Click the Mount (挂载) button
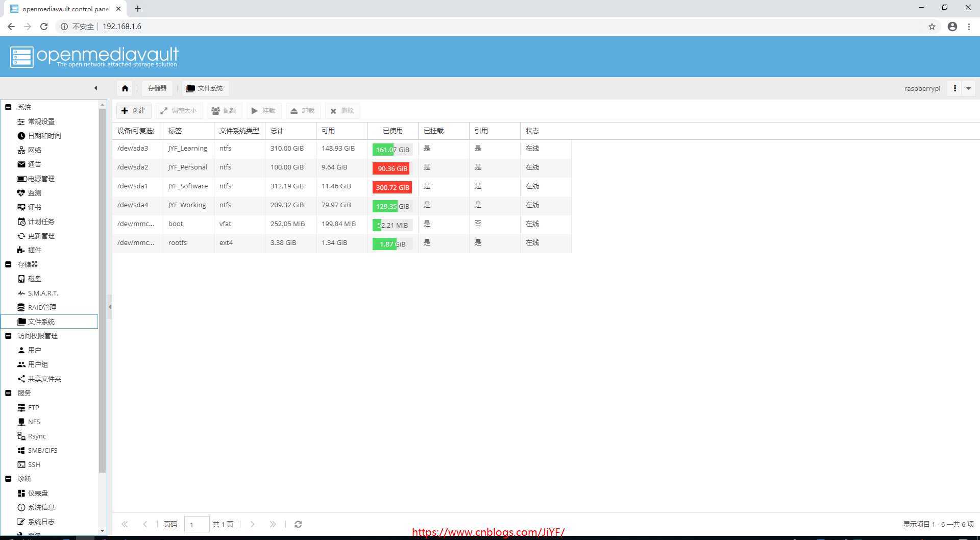Screen dimensions: 980x540 tap(263, 111)
